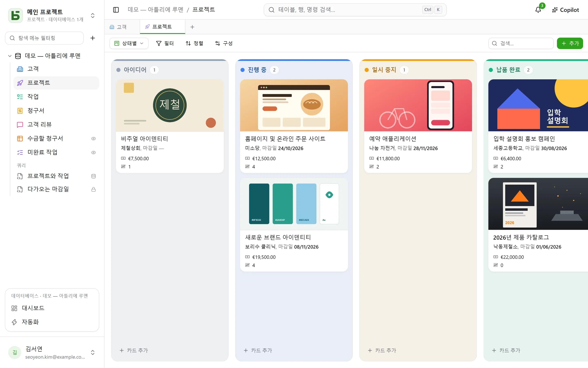Open 고객 table in sidebar

point(56,69)
